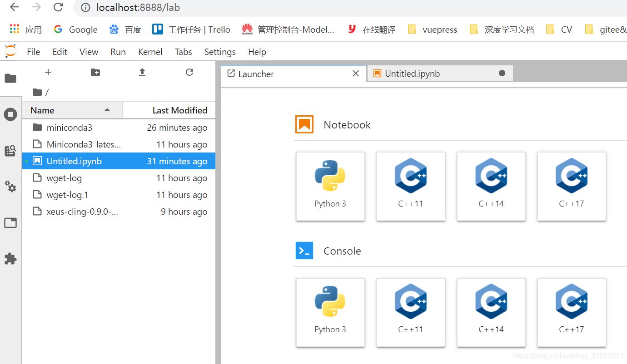Open the CV bookmark folder
Image resolution: width=627 pixels, height=364 pixels.
click(x=559, y=30)
